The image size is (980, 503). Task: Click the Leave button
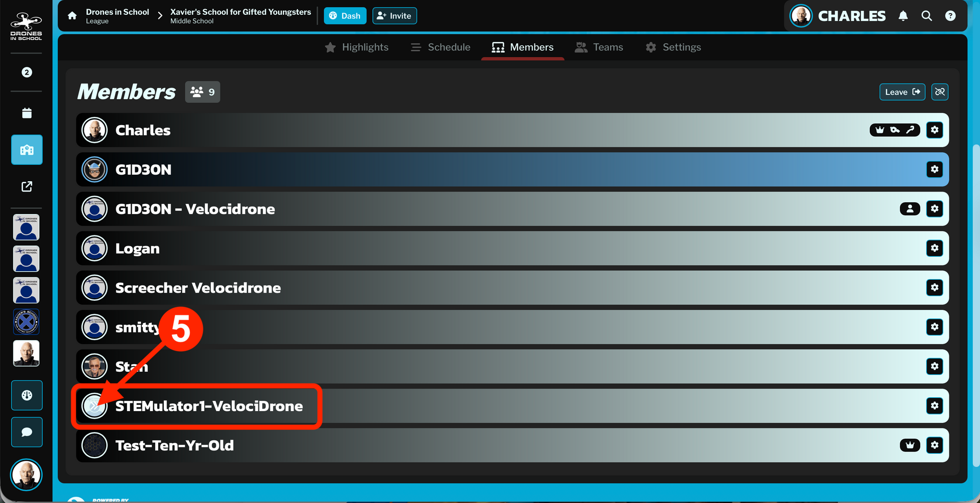[x=902, y=92]
